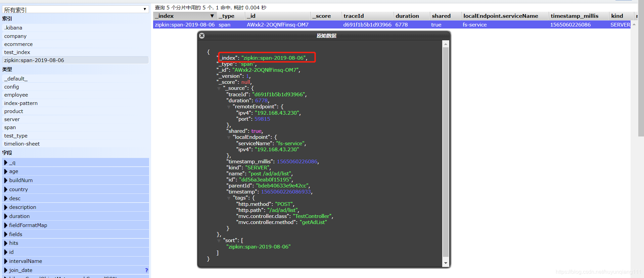Screen dimensions: 644x278
Task: Expand the intervalName field
Action: [6, 261]
